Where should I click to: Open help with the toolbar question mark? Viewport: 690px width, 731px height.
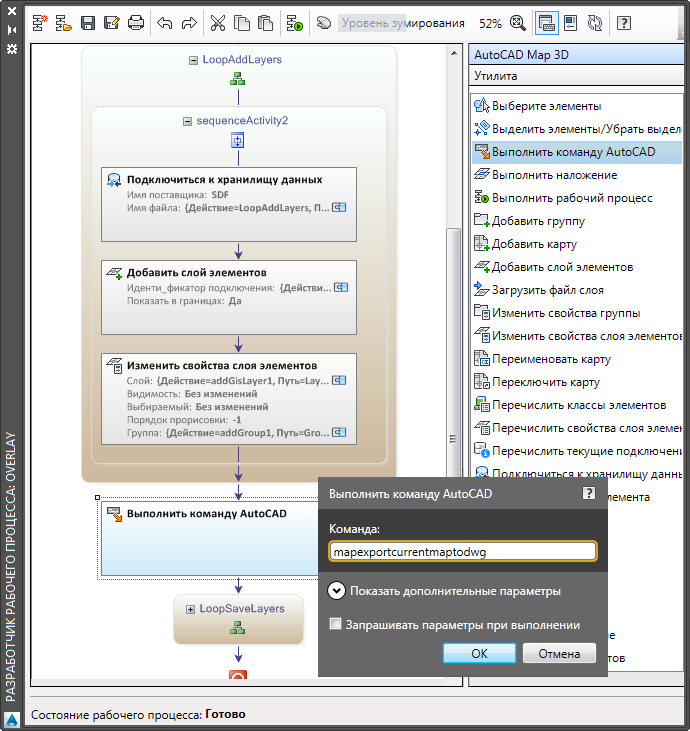point(624,22)
